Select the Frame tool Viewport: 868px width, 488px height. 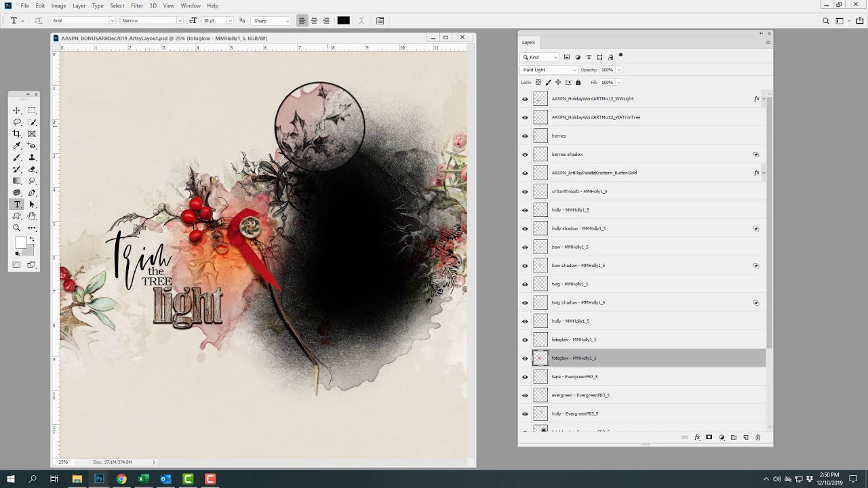tap(32, 134)
